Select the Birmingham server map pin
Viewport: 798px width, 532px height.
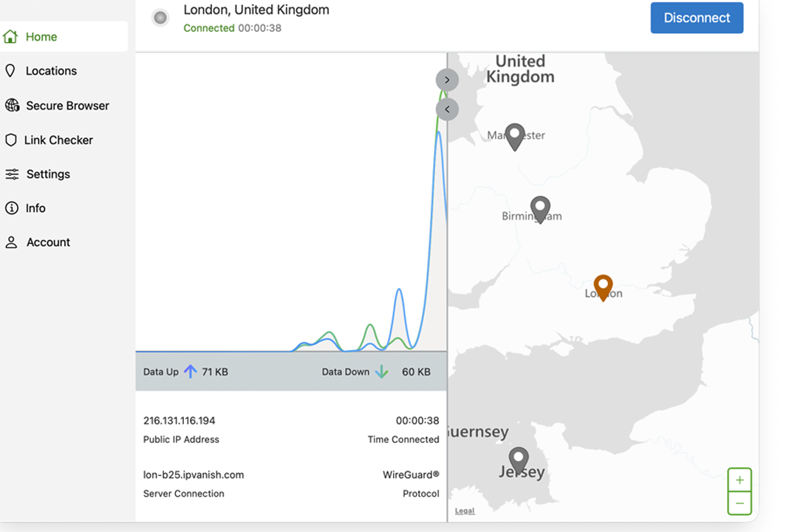tap(541, 208)
